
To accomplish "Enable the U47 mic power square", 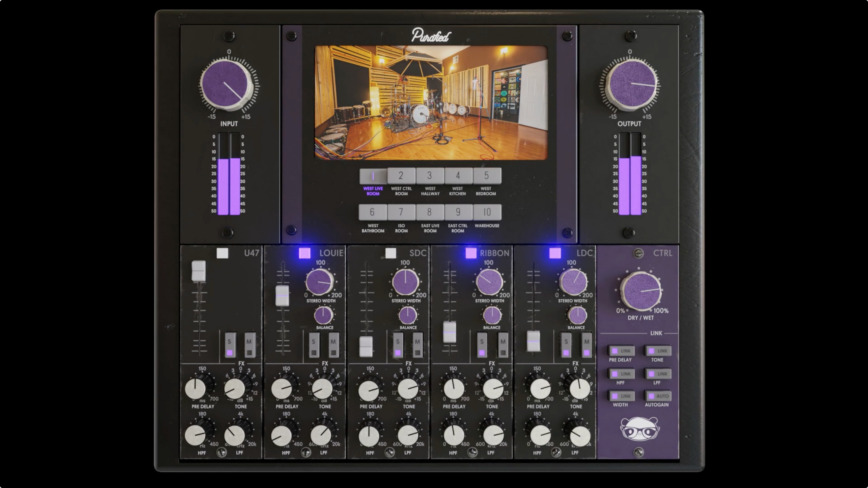I will tap(222, 253).
